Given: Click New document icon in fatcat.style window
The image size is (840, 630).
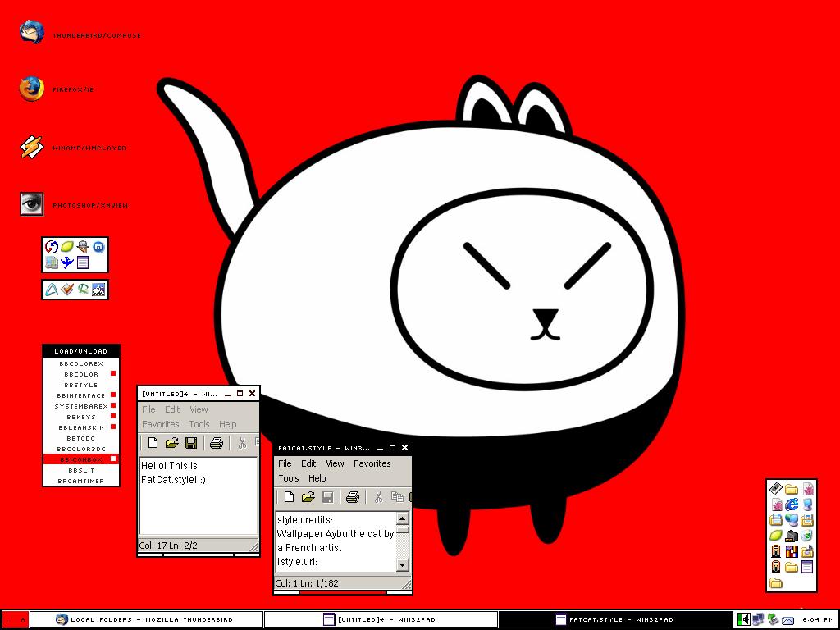Looking at the screenshot, I should point(289,497).
